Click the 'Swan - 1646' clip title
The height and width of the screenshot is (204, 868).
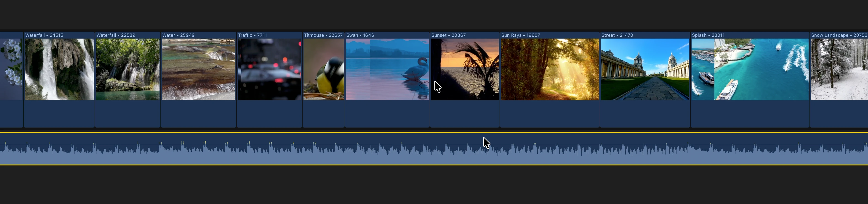click(360, 35)
